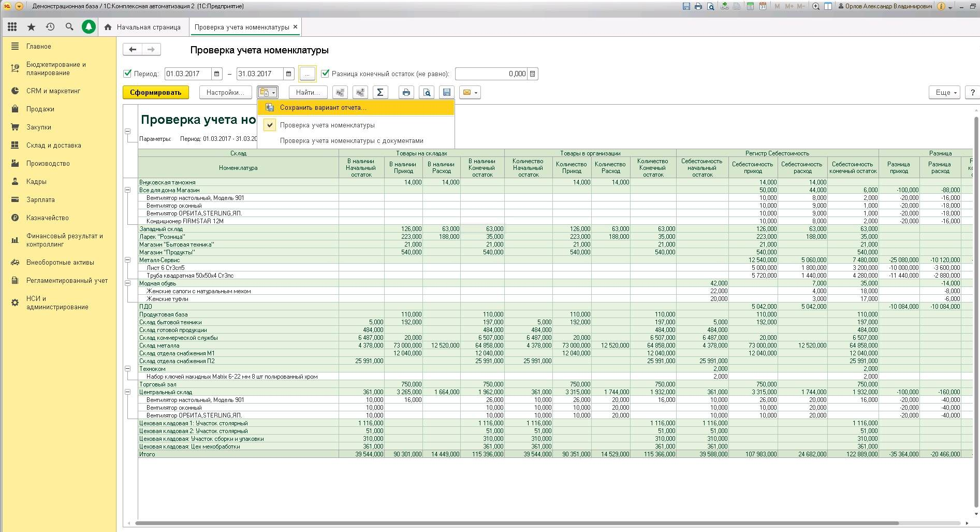980x532 pixels.
Task: Open the info icon in title bar
Action: [x=941, y=6]
